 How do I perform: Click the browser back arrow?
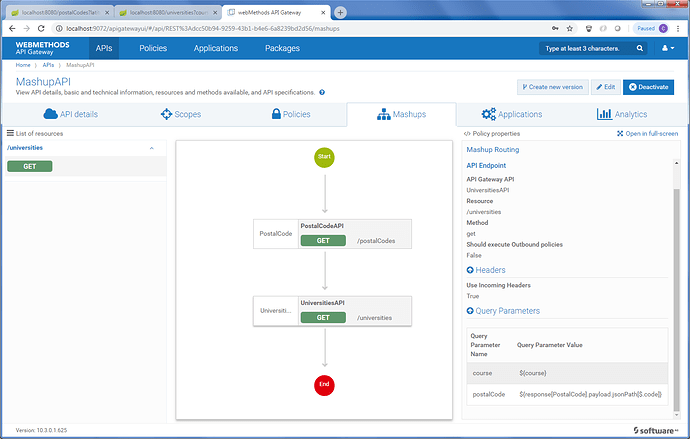tap(12, 29)
